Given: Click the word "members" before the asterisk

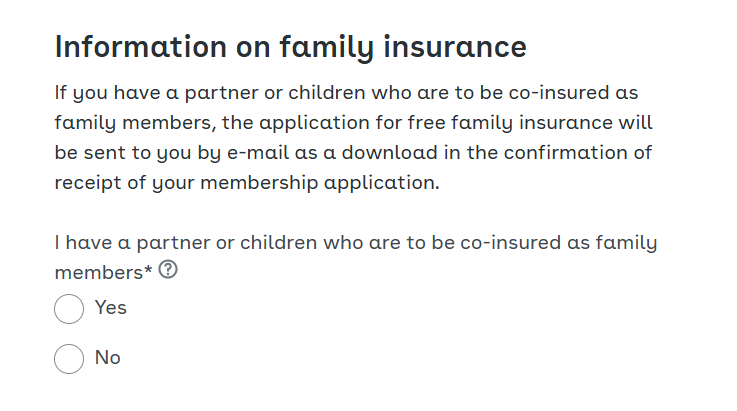Looking at the screenshot, I should click(x=99, y=272).
